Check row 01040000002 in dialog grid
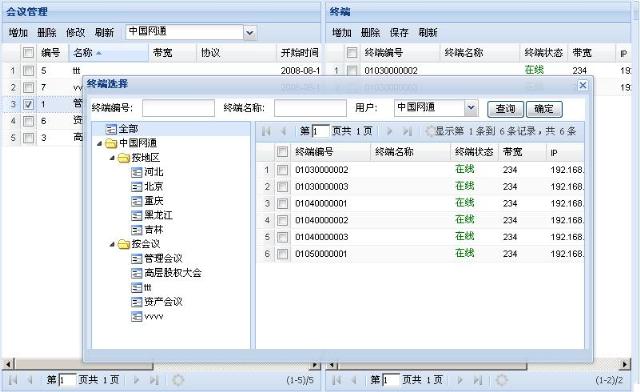The width and height of the screenshot is (640, 392). pos(282,220)
